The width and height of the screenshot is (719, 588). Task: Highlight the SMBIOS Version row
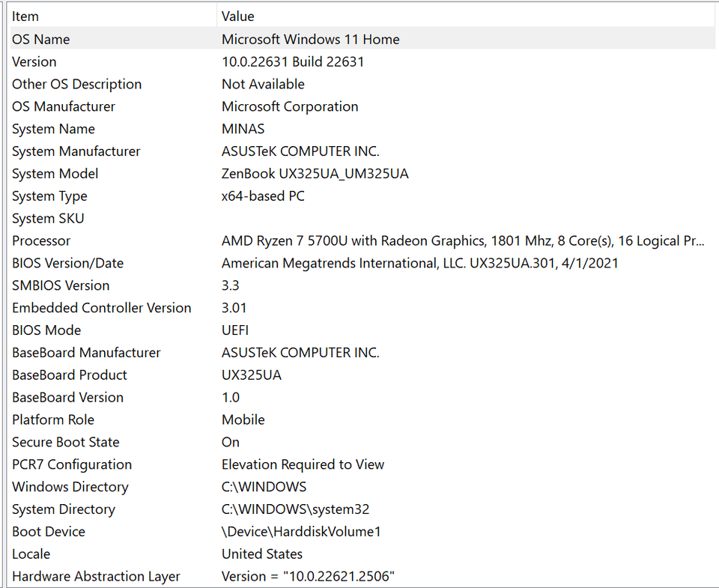61,285
